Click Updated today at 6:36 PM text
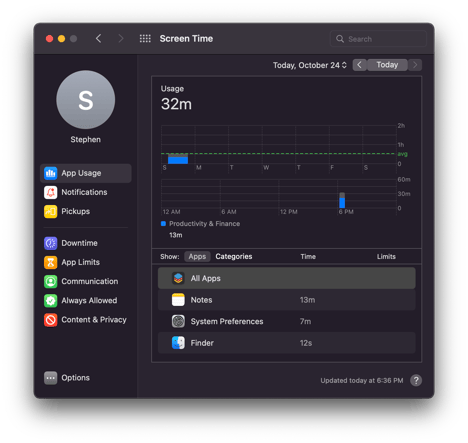The image size is (468, 443). 362,380
